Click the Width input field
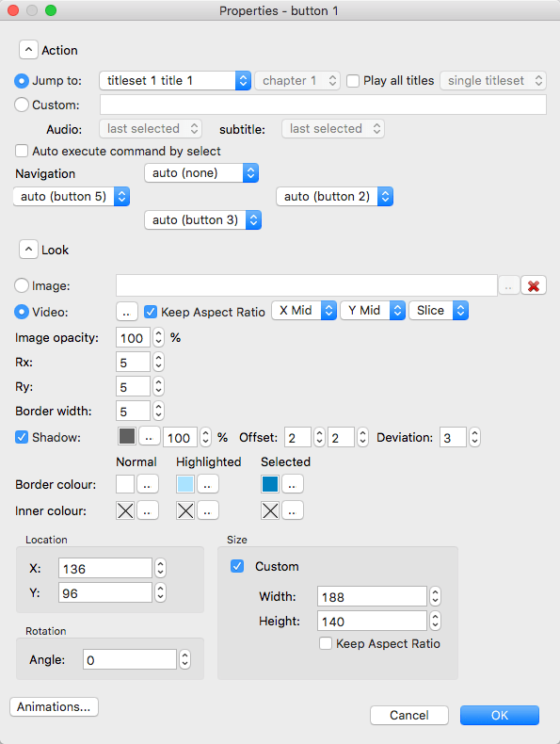Viewport: 560px width, 744px height. (x=372, y=596)
